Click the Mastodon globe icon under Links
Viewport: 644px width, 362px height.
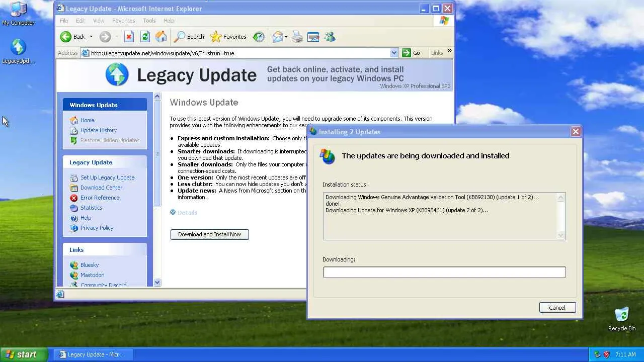pos(74,275)
